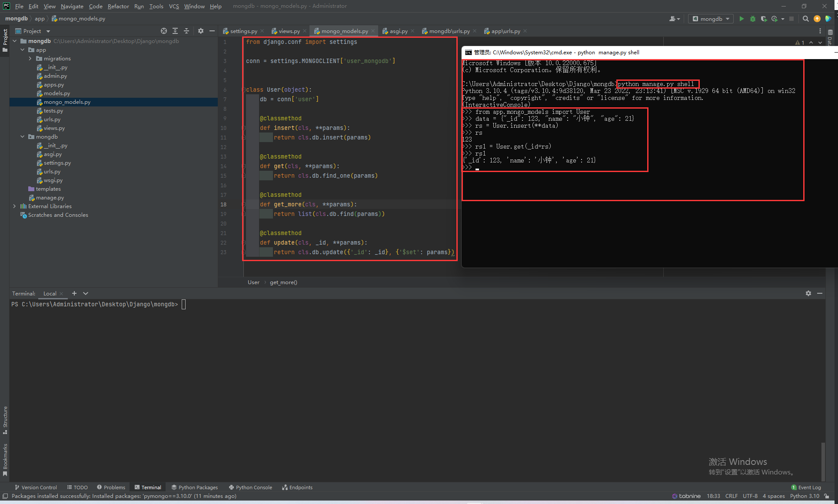
Task: Open Terminal panel settings gear
Action: 808,293
